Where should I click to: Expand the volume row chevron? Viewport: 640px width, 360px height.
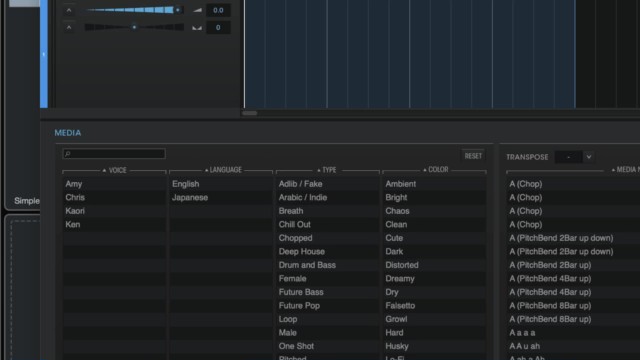(69, 10)
